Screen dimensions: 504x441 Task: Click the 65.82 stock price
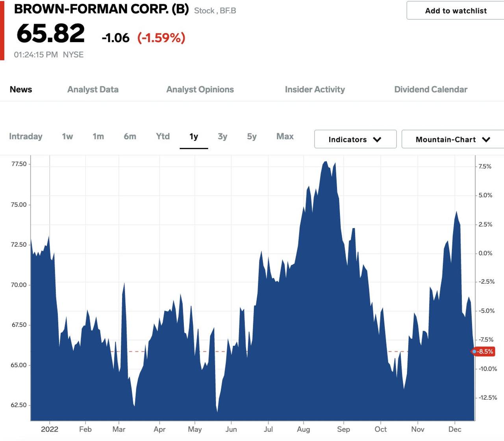pyautogui.click(x=51, y=33)
